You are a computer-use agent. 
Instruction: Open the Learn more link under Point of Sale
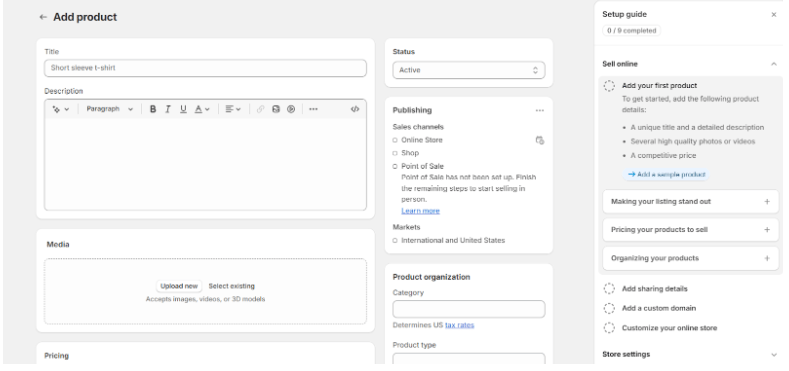coord(420,211)
